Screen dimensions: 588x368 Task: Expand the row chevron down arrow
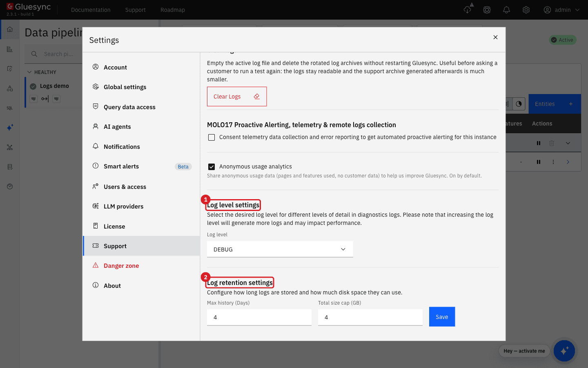coord(568,143)
